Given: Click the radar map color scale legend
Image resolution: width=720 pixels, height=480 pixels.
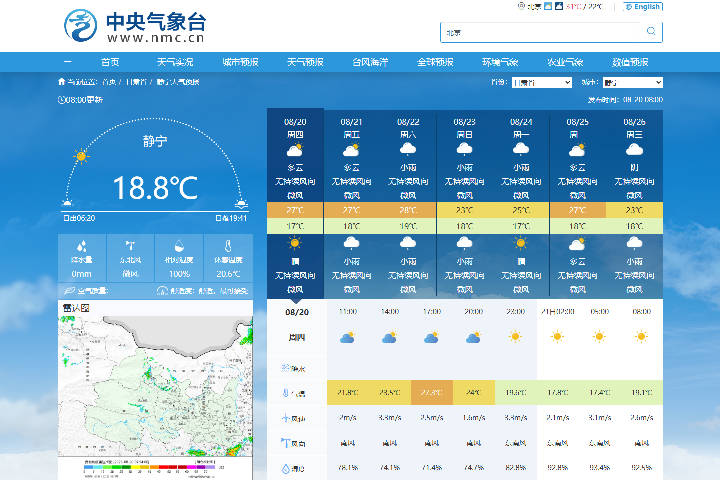Looking at the screenshot, I should click(149, 467).
